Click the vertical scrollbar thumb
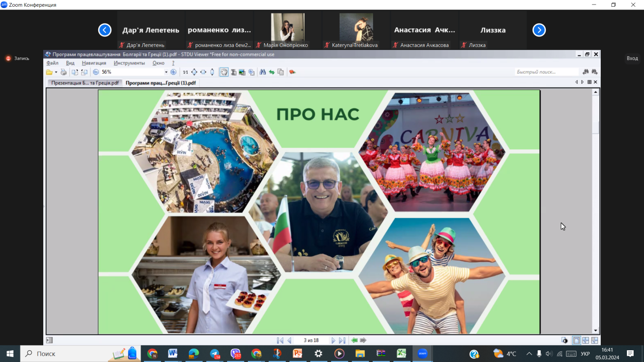 (595, 127)
